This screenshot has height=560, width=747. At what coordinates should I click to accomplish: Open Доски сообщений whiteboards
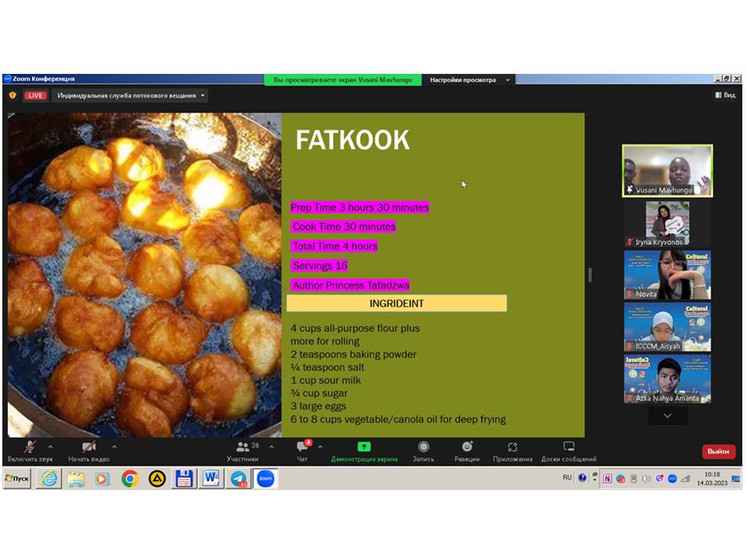click(569, 451)
